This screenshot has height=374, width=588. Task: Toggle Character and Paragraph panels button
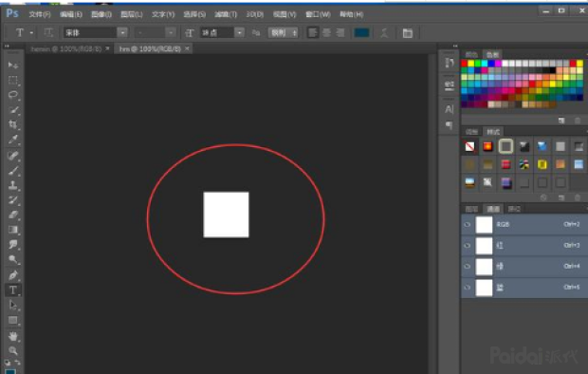[x=407, y=33]
